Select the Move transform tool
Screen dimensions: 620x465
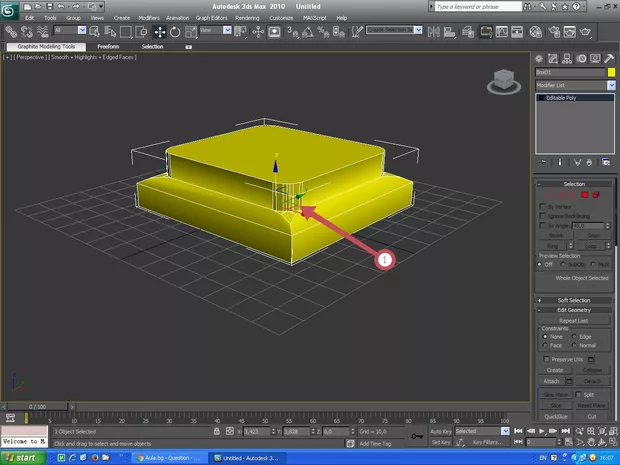[x=159, y=32]
